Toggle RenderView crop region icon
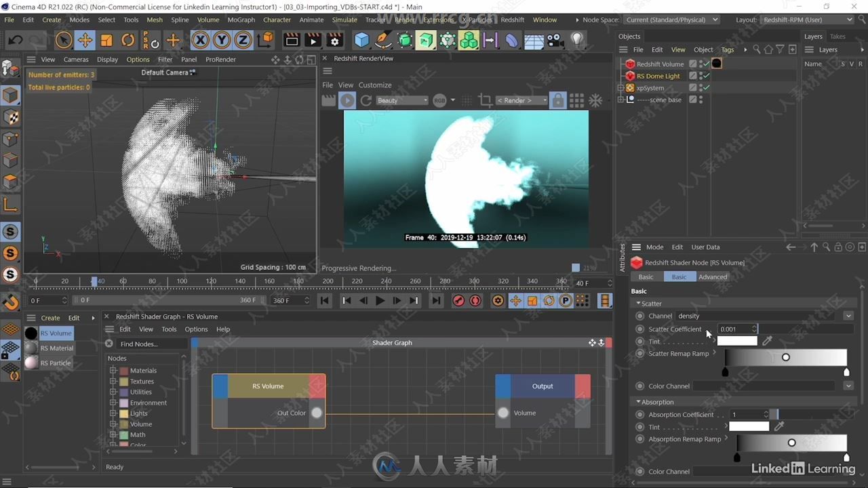Image resolution: width=868 pixels, height=488 pixels. pos(486,100)
